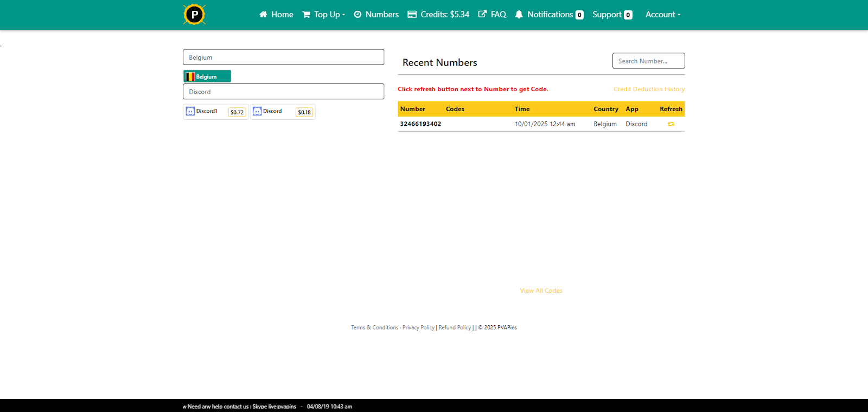Click the Support count badge
The width and height of the screenshot is (868, 412).
[628, 15]
